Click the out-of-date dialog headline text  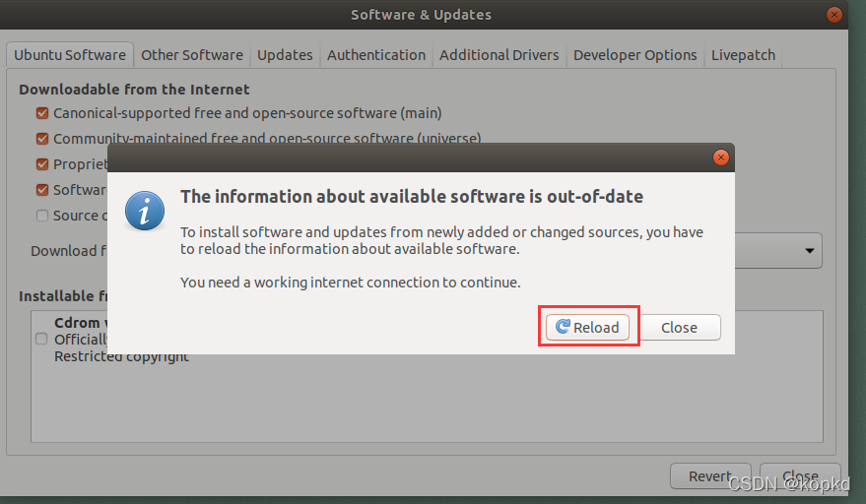[x=412, y=197]
